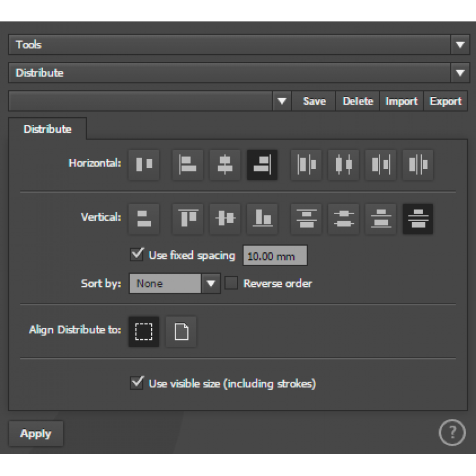Toggle Use fixed spacing checkbox

137,255
